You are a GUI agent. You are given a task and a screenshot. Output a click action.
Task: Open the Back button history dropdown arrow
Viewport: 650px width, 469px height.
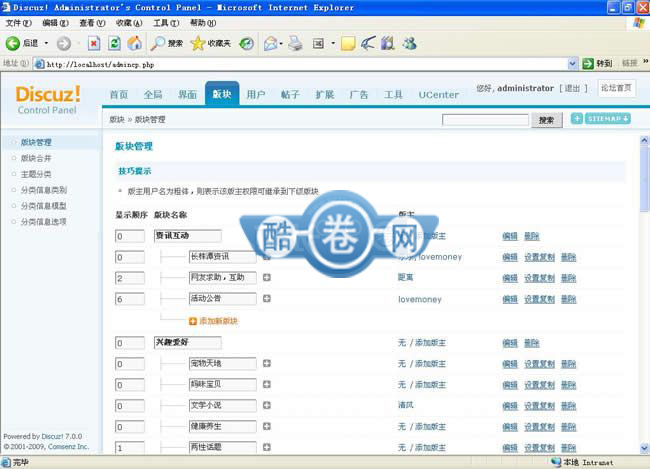tap(46, 43)
